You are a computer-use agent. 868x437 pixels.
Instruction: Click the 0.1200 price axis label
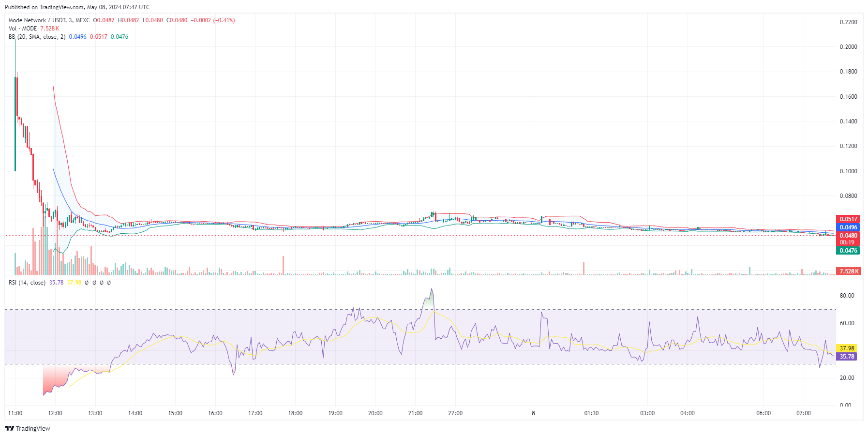[x=848, y=146]
